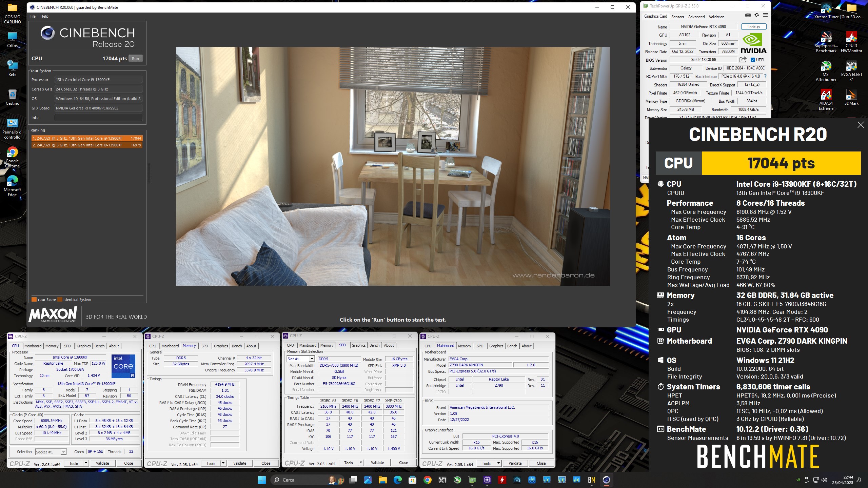Open the File menu in Cinebench
Image resolution: width=868 pixels, height=488 pixels.
[33, 16]
